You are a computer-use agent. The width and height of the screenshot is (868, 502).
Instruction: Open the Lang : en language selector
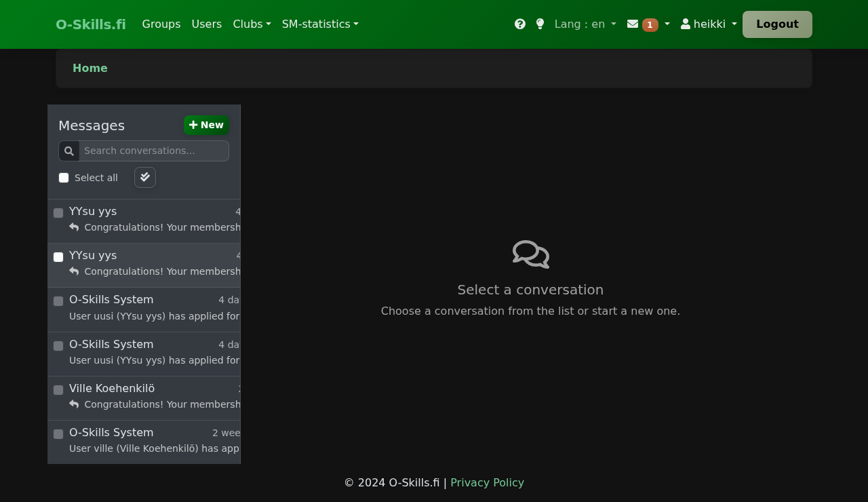pos(585,24)
